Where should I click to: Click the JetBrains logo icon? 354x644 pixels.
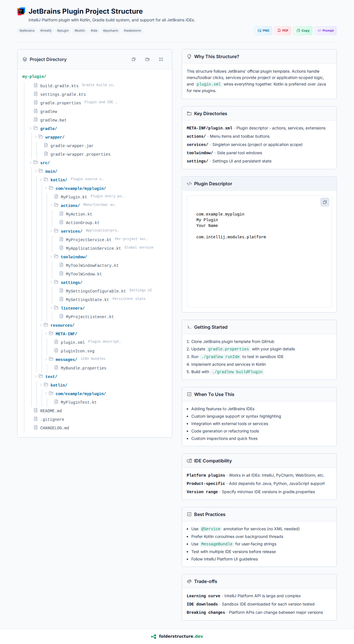tap(21, 11)
